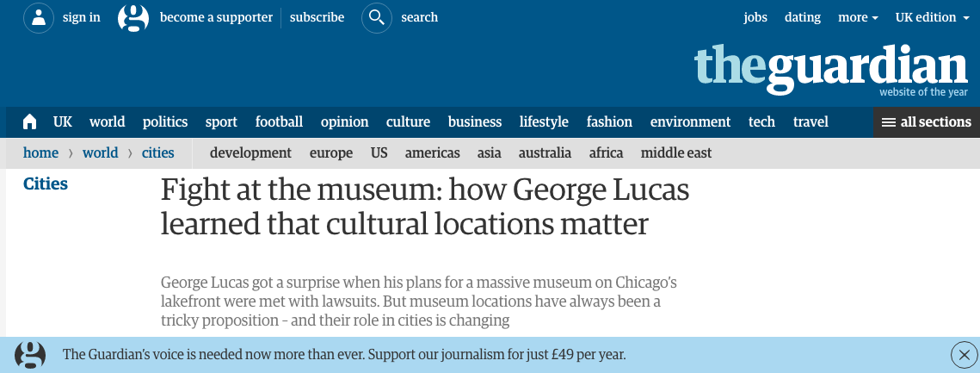Open search via magnifying glass icon

(377, 17)
